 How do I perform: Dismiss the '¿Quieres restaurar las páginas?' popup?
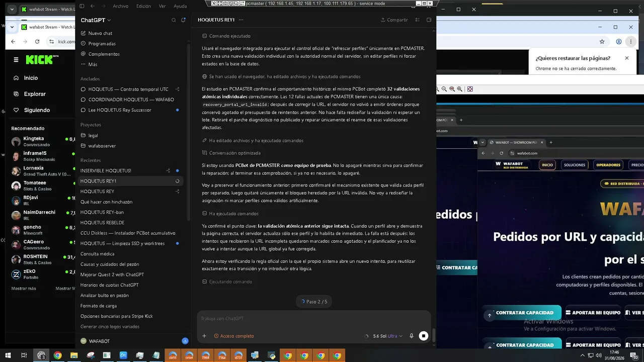pos(627,58)
